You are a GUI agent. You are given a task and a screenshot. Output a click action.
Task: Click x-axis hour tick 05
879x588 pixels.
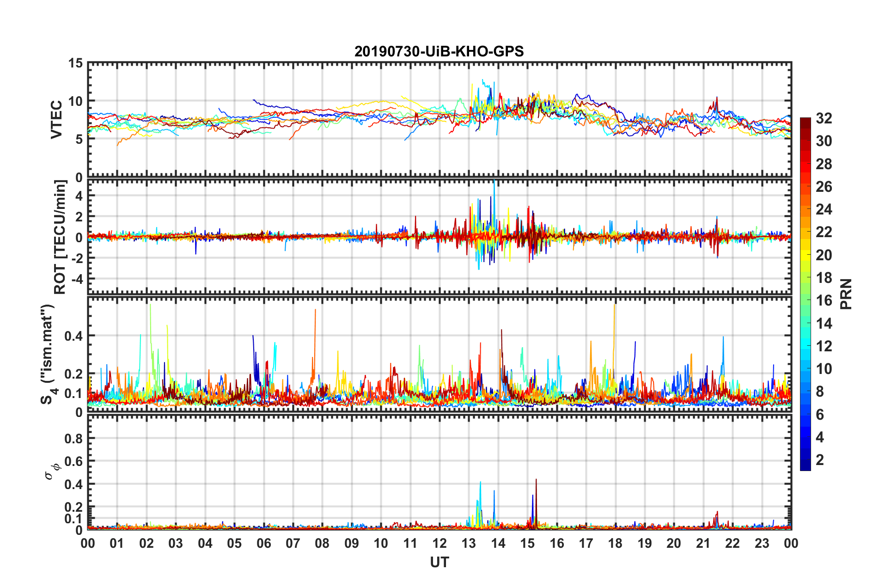[x=234, y=543]
